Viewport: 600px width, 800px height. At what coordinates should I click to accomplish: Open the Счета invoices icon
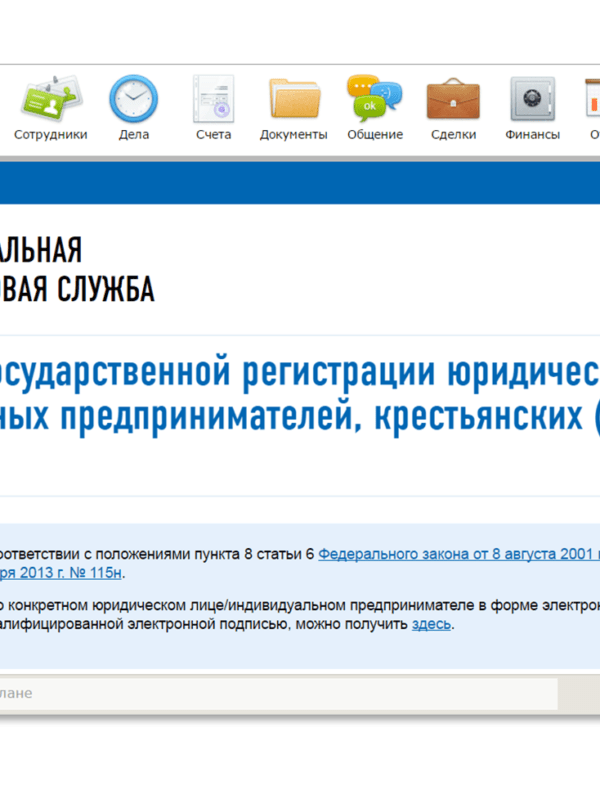click(214, 98)
